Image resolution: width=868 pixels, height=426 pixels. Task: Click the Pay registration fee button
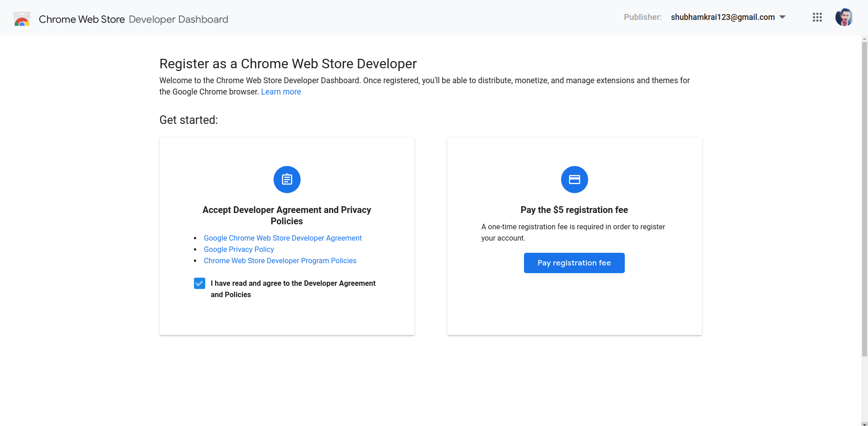[574, 263]
